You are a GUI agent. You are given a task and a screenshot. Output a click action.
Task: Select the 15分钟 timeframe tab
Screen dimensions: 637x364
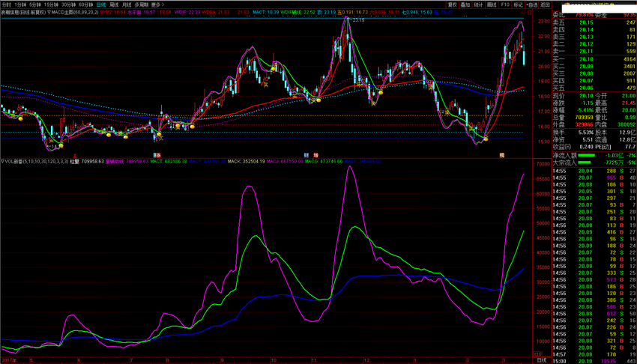tap(51, 4)
